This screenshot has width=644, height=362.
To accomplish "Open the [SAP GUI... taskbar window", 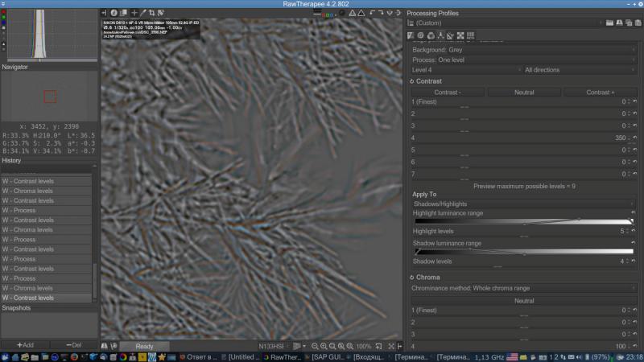I will 324,357.
